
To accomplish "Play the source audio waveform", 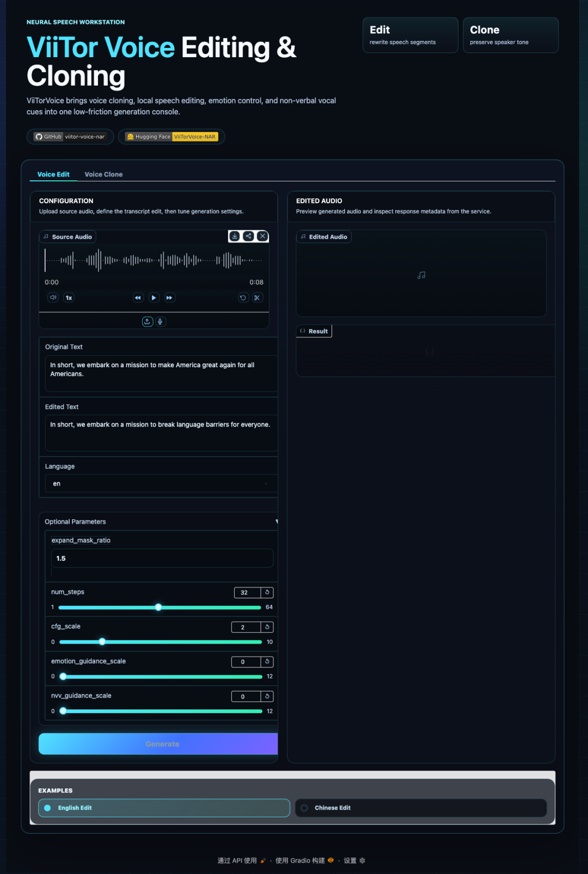I will click(154, 298).
